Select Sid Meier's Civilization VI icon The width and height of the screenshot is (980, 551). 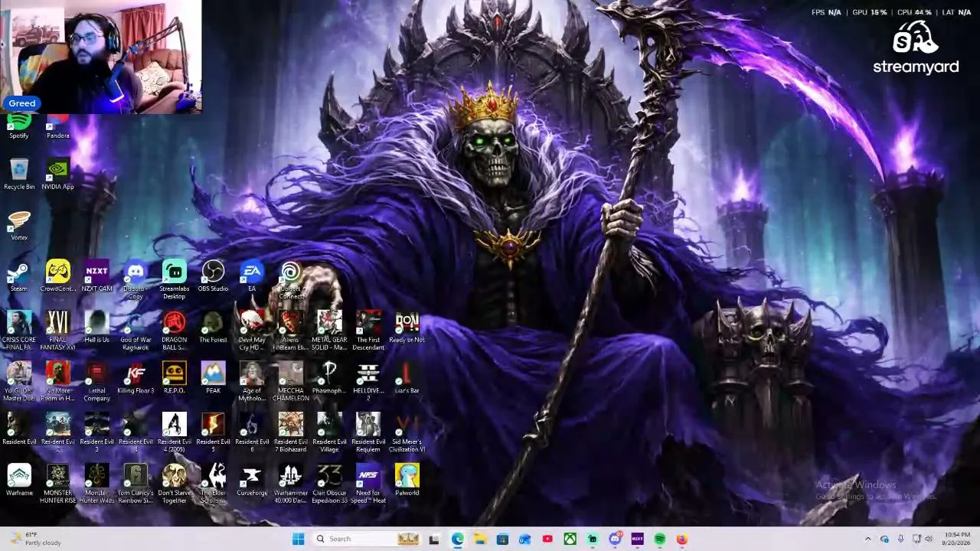[x=407, y=433]
